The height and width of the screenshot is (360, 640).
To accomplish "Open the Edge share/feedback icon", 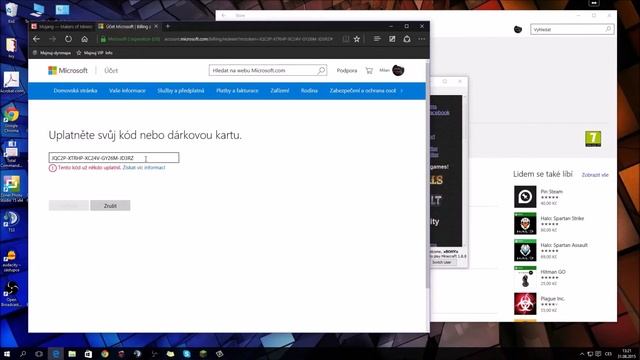I will 407,39.
